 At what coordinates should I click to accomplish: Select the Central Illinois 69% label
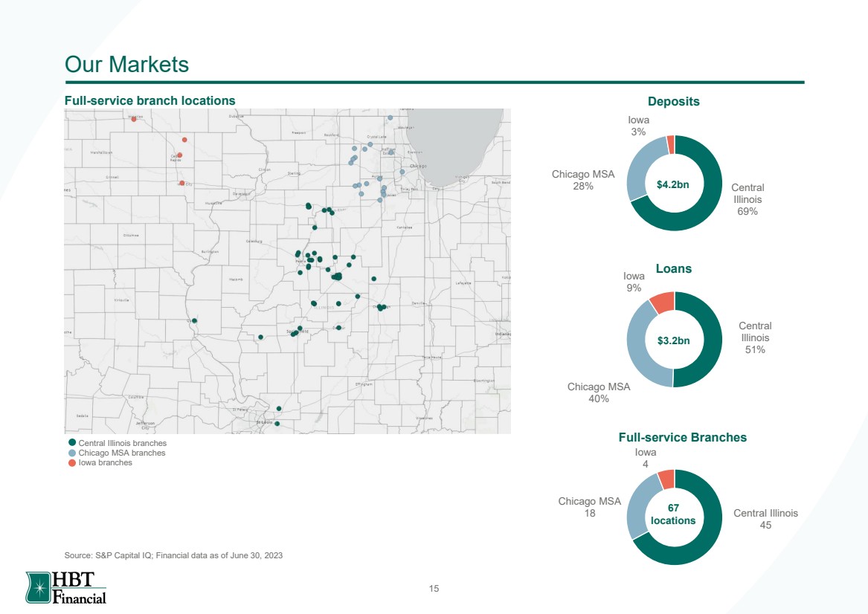[x=748, y=199]
